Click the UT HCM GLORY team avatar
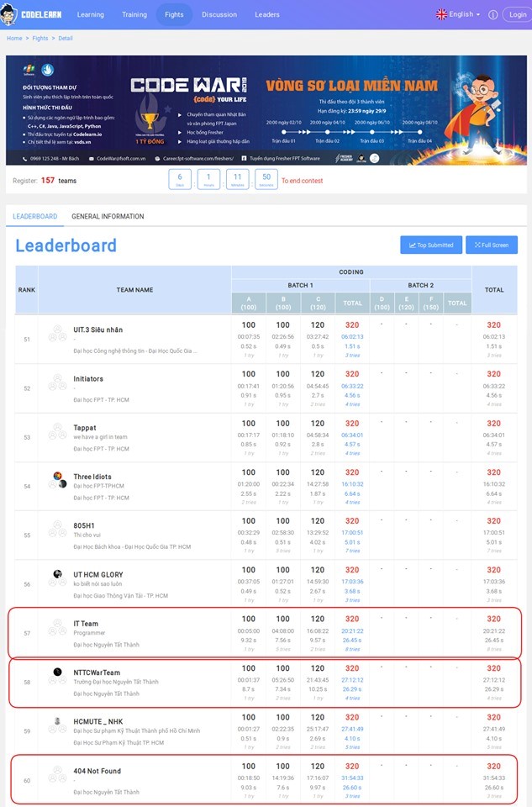Image resolution: width=532 pixels, height=807 pixels. pos(57,578)
